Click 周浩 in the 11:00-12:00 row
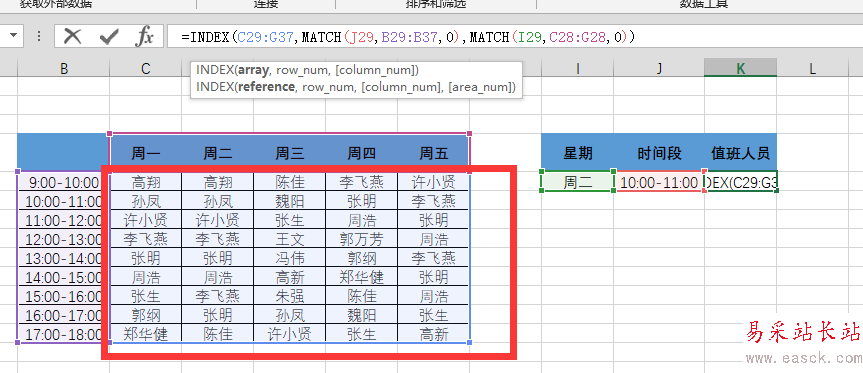This screenshot has height=373, width=863. click(x=362, y=220)
